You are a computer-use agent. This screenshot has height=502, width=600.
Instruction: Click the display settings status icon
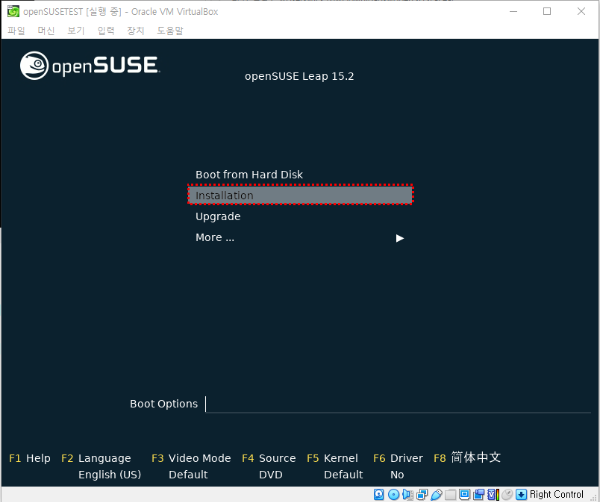(465, 494)
